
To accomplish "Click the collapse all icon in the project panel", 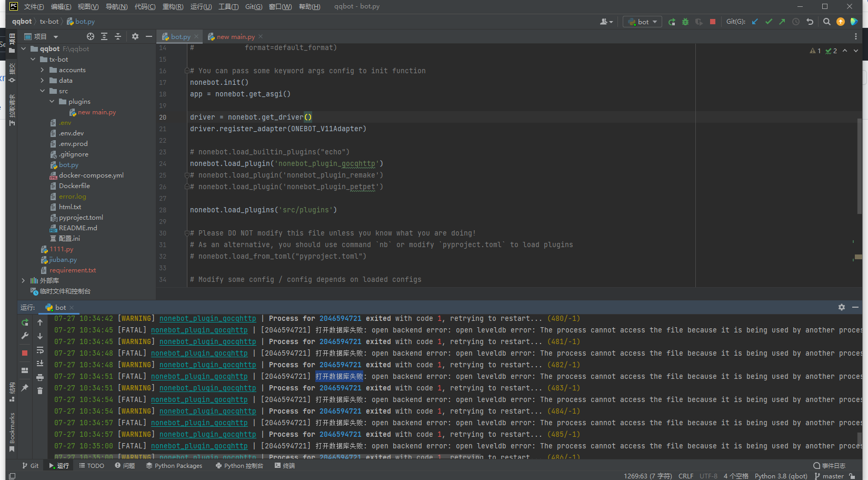I will pos(118,36).
